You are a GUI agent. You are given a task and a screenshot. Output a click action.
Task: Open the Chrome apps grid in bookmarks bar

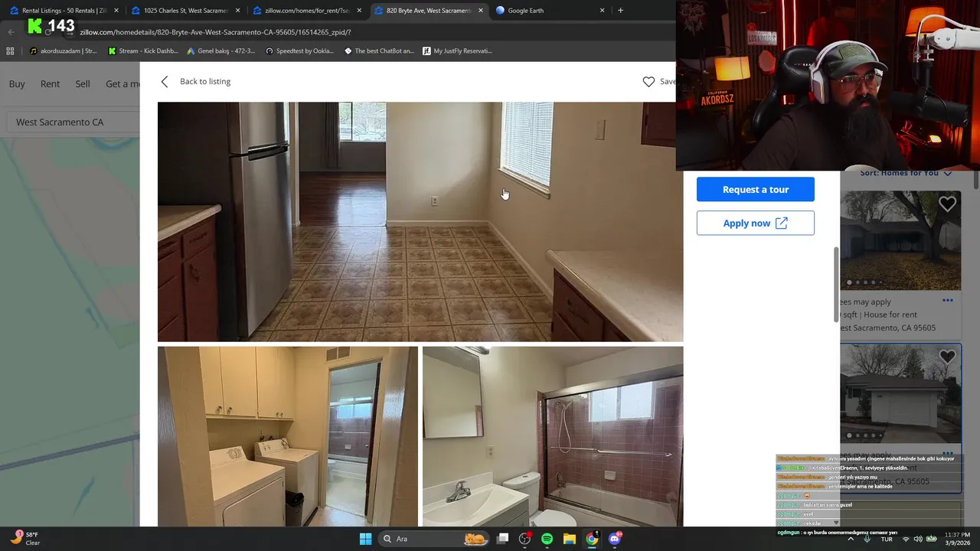tap(10, 51)
